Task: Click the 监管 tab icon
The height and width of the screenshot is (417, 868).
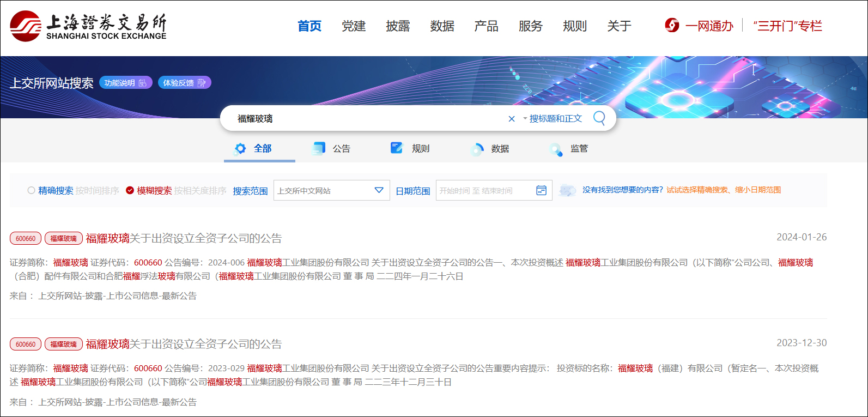Action: coord(556,149)
